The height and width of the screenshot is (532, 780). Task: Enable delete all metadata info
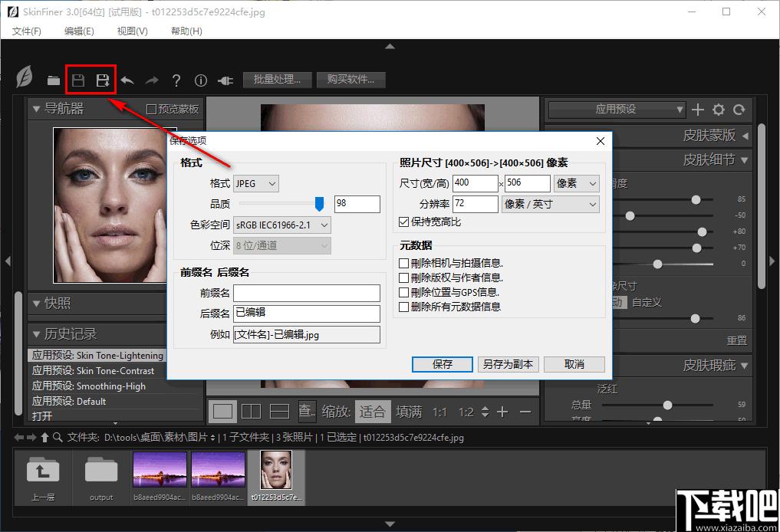(x=404, y=307)
